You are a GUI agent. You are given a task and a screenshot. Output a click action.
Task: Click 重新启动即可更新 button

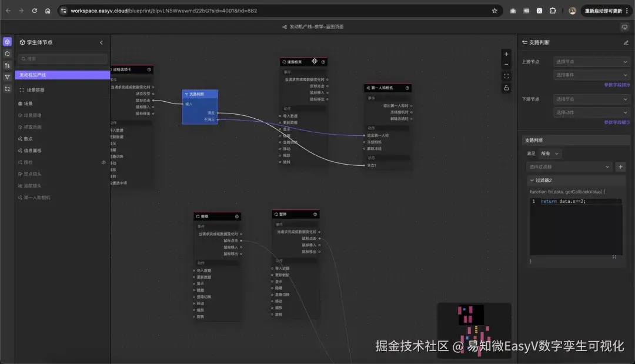[x=603, y=11]
